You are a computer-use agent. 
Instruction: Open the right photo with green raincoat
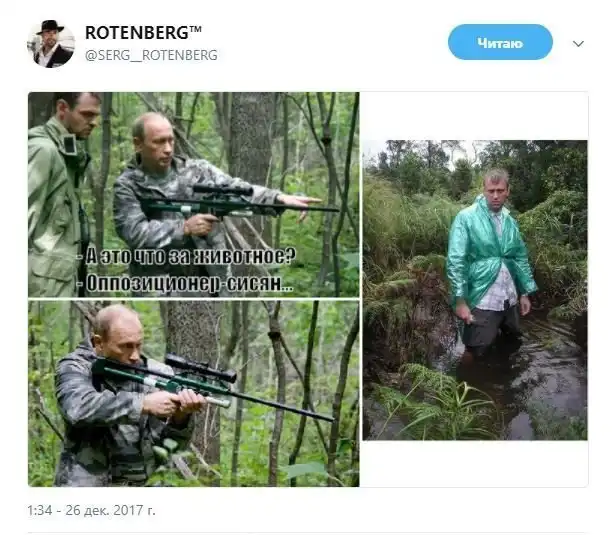(x=474, y=290)
